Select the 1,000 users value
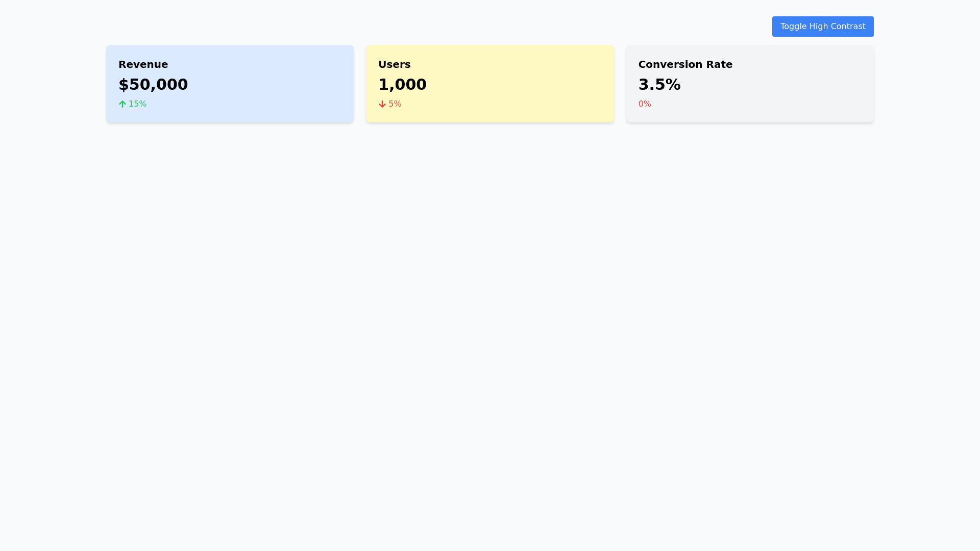Viewport: 980px width, 551px height. [403, 84]
